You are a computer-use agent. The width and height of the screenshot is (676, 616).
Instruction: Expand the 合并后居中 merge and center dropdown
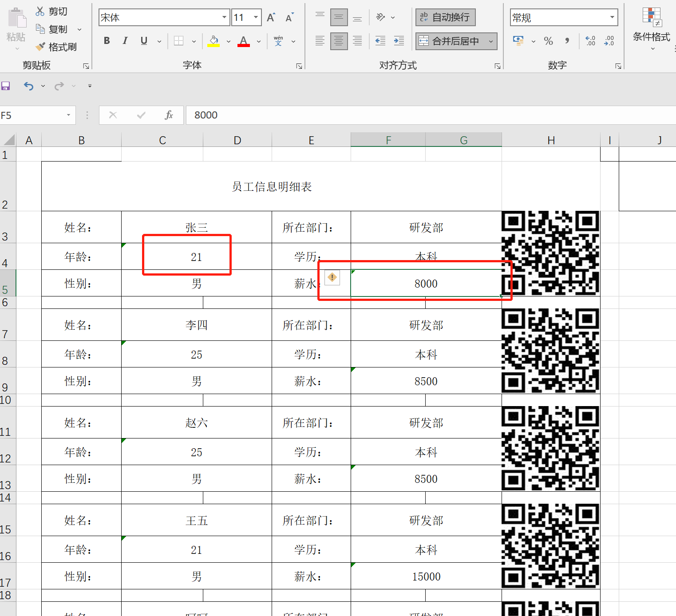click(x=491, y=41)
